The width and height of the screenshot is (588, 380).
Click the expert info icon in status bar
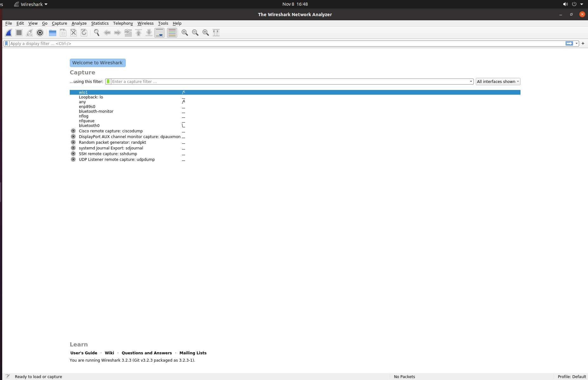pos(8,377)
